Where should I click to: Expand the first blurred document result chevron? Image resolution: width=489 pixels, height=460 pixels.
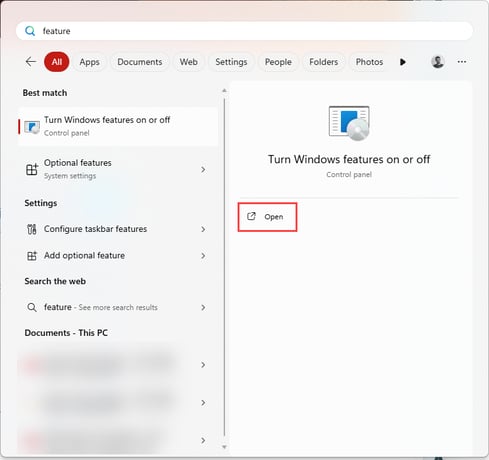click(x=203, y=365)
